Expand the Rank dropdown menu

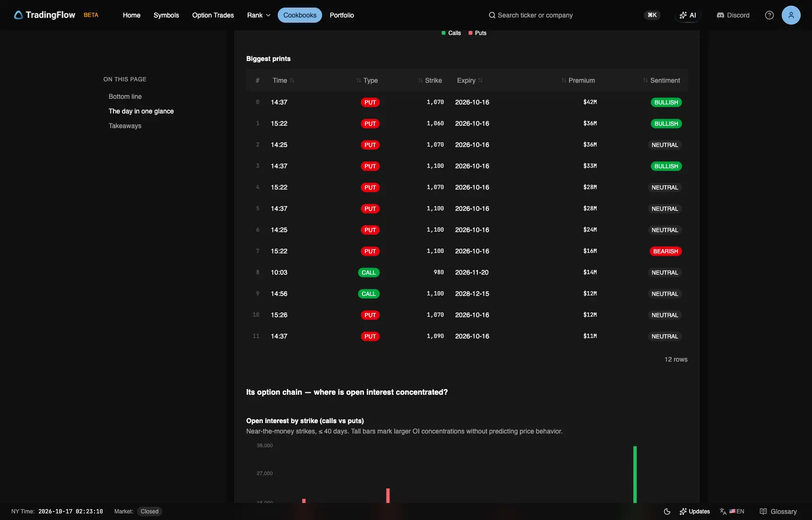[259, 15]
